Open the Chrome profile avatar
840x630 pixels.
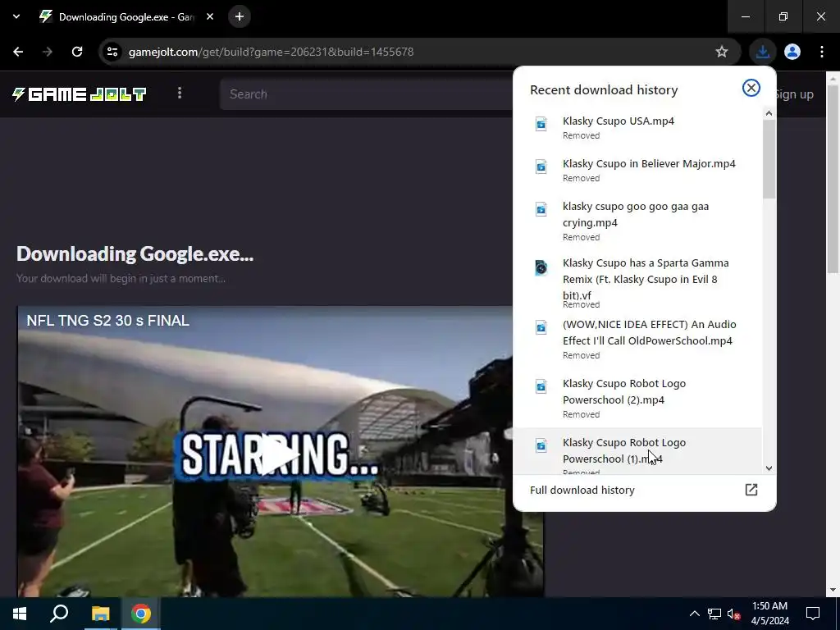point(792,52)
